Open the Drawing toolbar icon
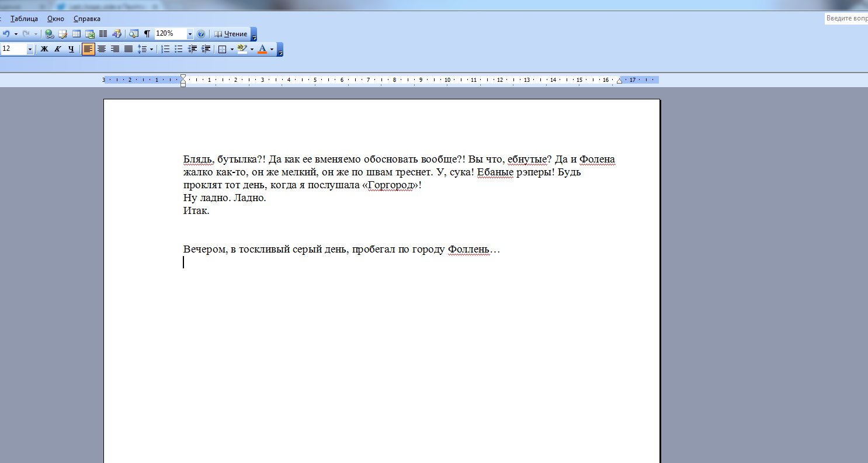 click(x=116, y=34)
